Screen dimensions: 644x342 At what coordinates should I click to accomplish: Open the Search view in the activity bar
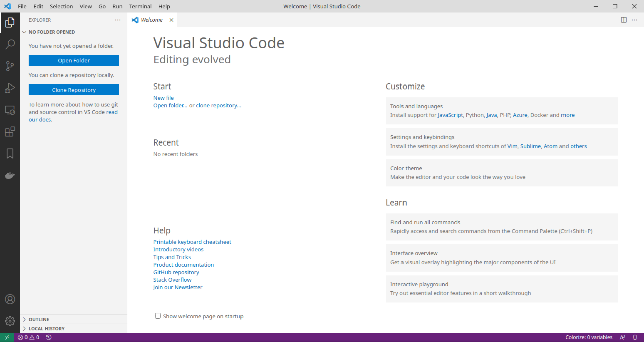(x=10, y=44)
